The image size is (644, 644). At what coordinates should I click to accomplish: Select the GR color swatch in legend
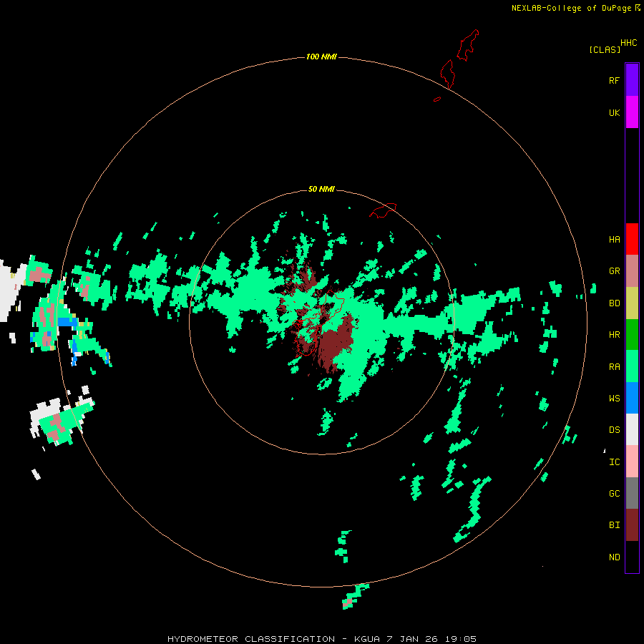click(632, 270)
